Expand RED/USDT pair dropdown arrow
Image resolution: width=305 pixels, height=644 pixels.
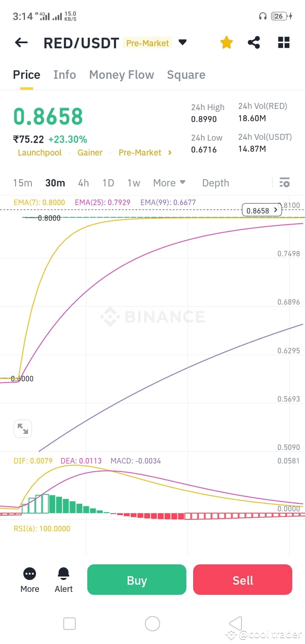click(x=183, y=42)
